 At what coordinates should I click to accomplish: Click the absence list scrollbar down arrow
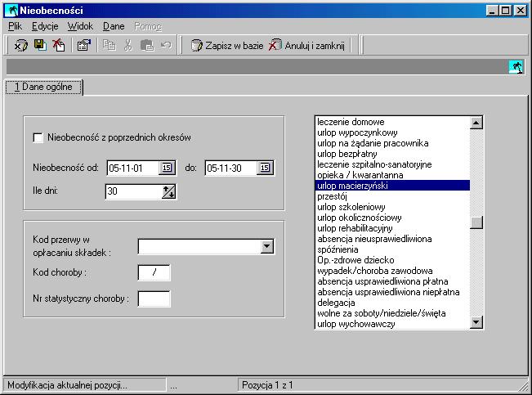pyautogui.click(x=476, y=322)
